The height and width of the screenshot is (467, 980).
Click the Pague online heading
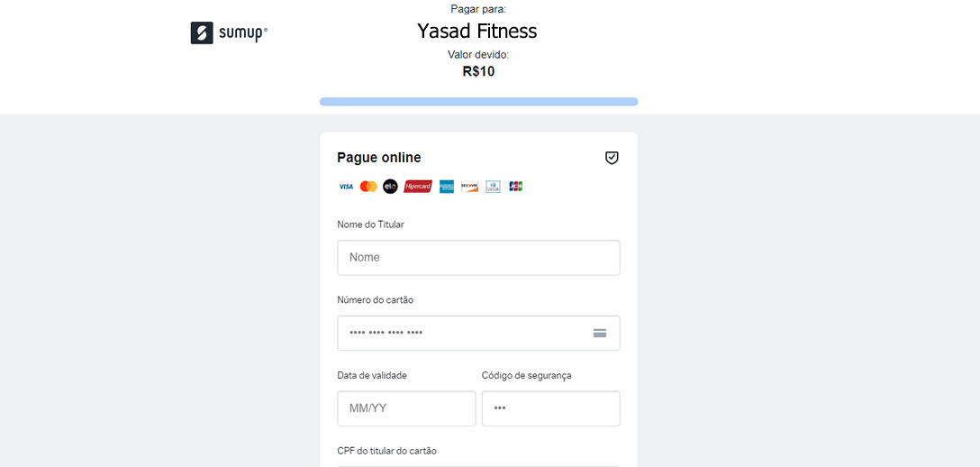pos(379,158)
